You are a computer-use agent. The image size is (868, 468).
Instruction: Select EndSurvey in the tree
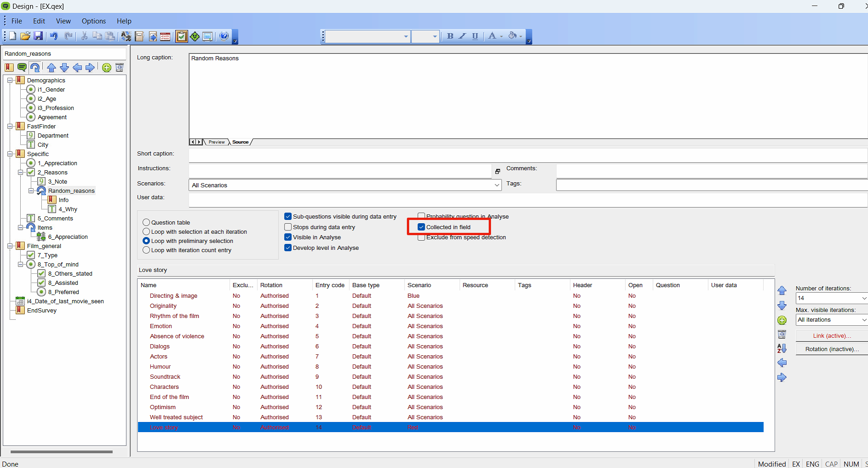pos(42,311)
